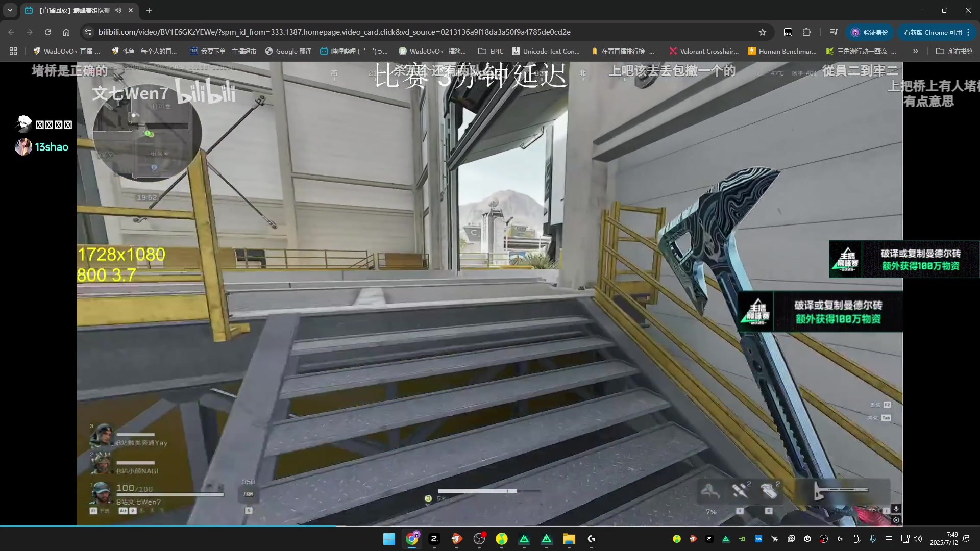Go forward with the browser forward arrow
Screen dimensions: 980x551
(x=30, y=32)
